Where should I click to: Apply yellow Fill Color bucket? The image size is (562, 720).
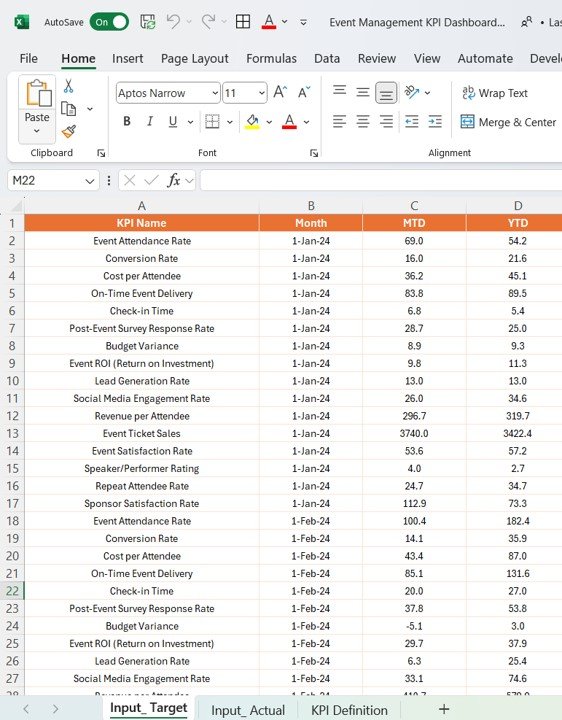(x=252, y=122)
